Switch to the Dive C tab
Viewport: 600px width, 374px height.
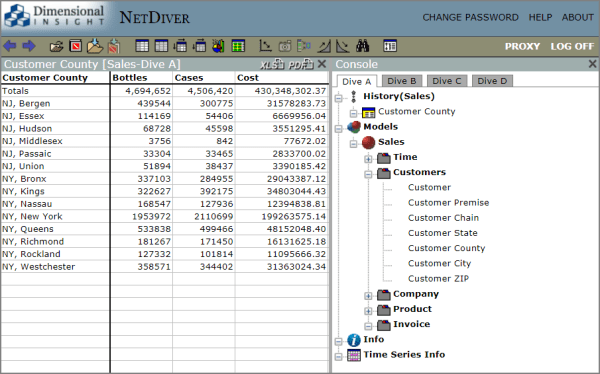click(x=447, y=81)
